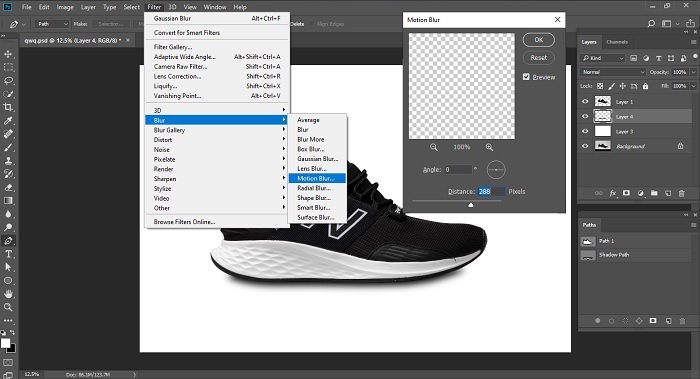Zoom in the Motion Blur preview
Viewport: 700px width, 379px height.
489,147
